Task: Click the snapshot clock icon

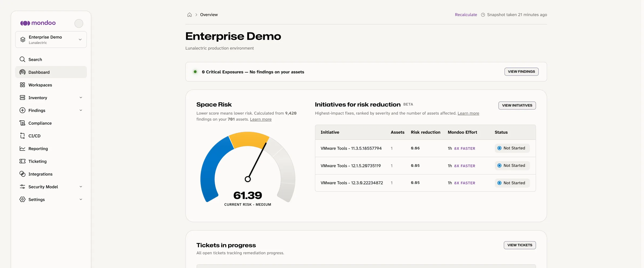Action: click(x=483, y=15)
